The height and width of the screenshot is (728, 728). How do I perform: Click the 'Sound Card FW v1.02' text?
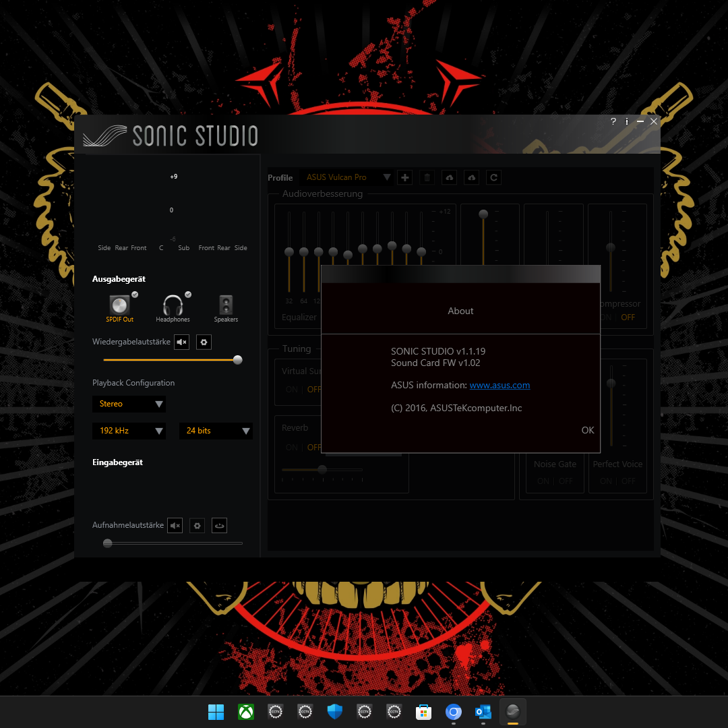pyautogui.click(x=435, y=363)
